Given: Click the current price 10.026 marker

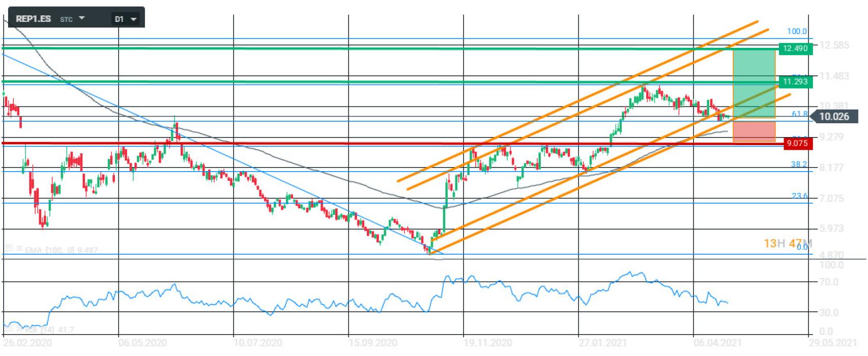Looking at the screenshot, I should coord(833,117).
